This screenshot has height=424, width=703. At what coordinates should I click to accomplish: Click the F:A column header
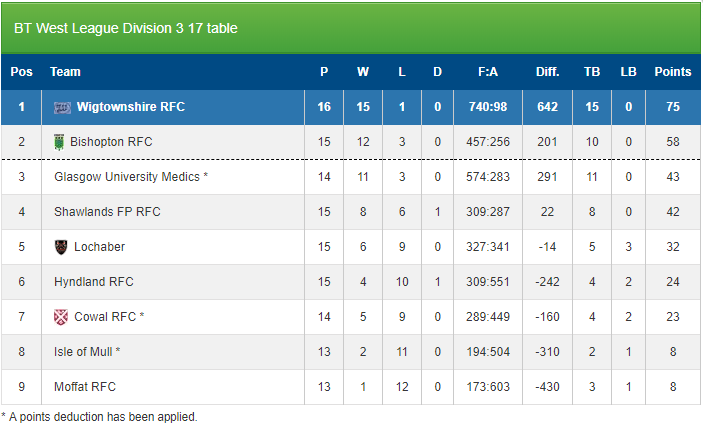click(488, 72)
